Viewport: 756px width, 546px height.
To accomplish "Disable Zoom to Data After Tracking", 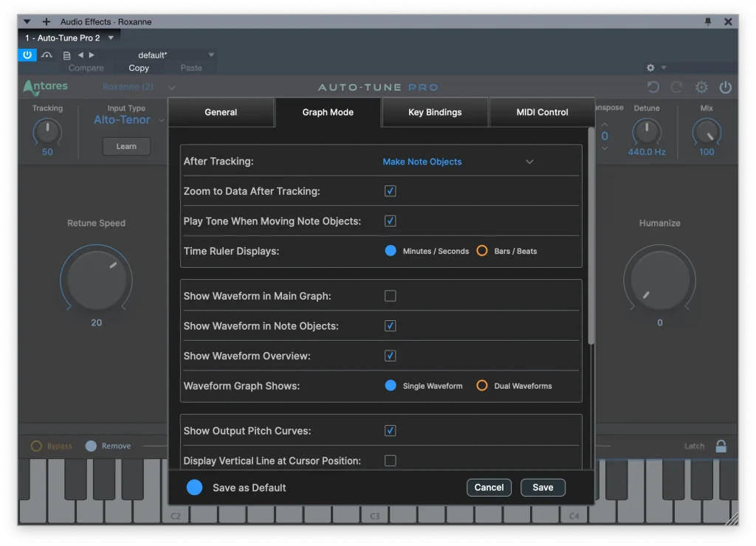I will (390, 190).
